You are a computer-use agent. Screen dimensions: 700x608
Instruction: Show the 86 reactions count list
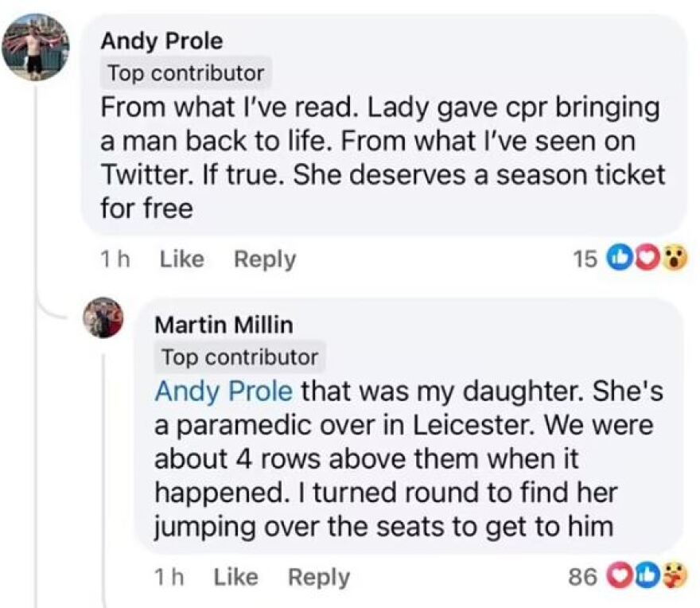(583, 576)
